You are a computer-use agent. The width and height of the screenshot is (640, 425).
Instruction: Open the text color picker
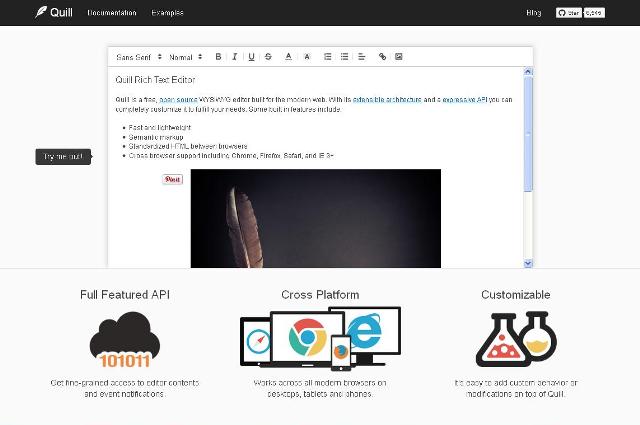click(289, 57)
